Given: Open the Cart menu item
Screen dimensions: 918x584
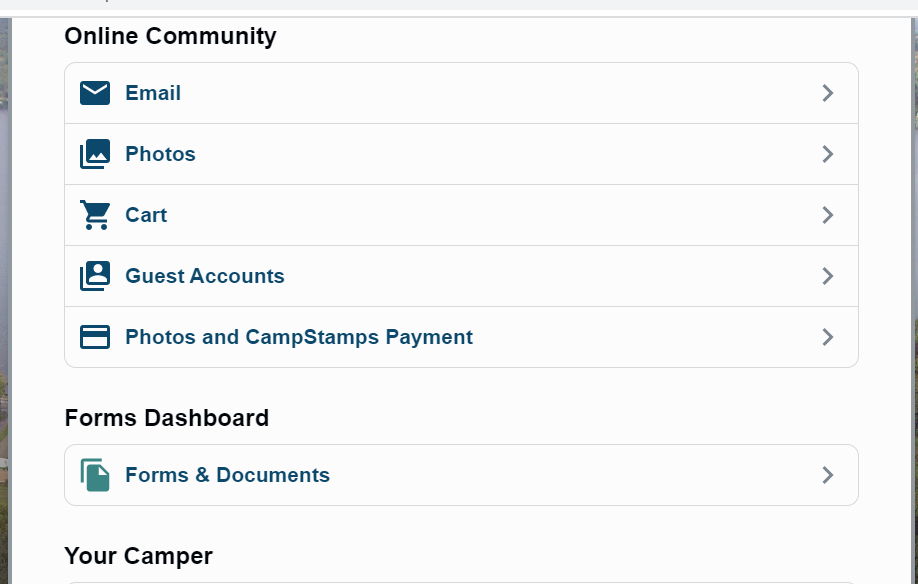Looking at the screenshot, I should (x=146, y=215).
